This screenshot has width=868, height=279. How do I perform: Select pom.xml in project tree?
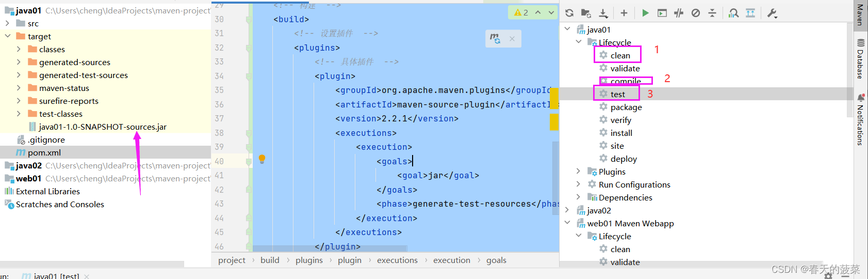tap(44, 152)
